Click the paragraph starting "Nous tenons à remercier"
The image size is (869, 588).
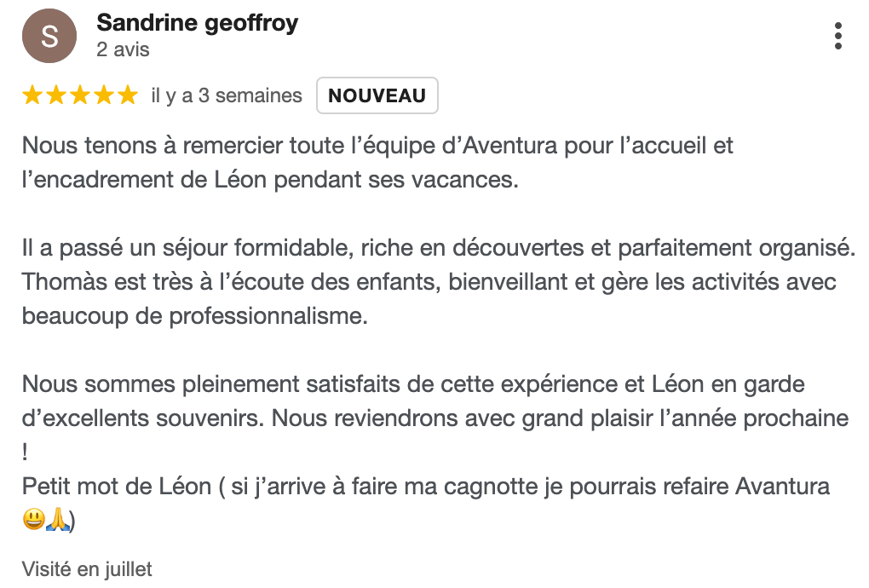[x=377, y=163]
